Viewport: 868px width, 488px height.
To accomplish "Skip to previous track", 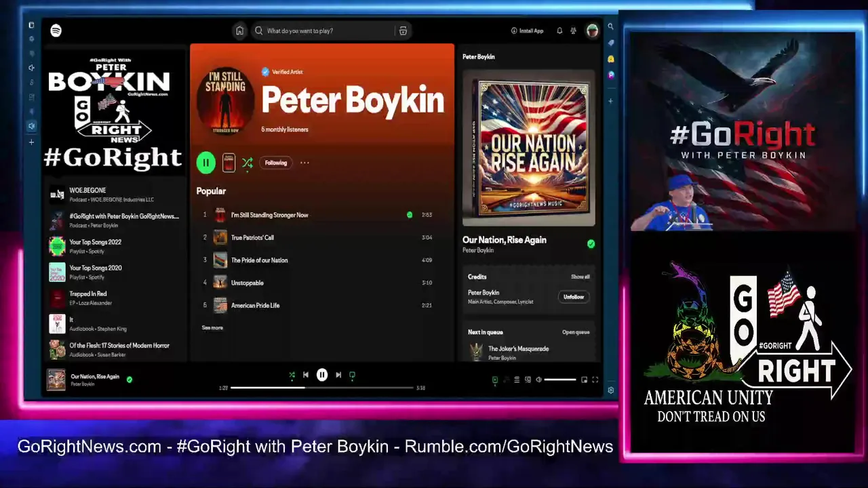I will [x=306, y=375].
